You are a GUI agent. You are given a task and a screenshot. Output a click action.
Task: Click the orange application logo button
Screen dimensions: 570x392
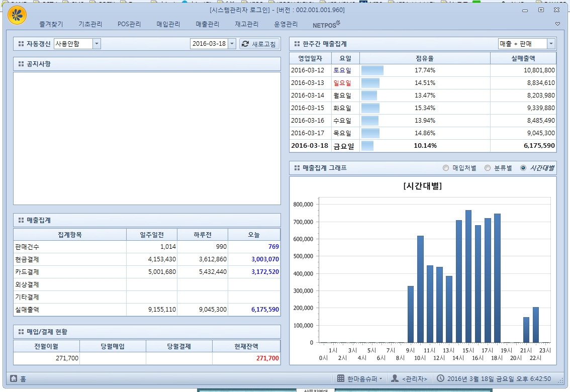tap(18, 16)
